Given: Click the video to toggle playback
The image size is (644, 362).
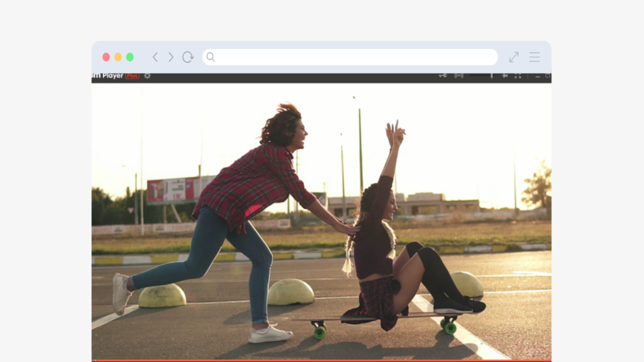Looking at the screenshot, I should [321, 220].
